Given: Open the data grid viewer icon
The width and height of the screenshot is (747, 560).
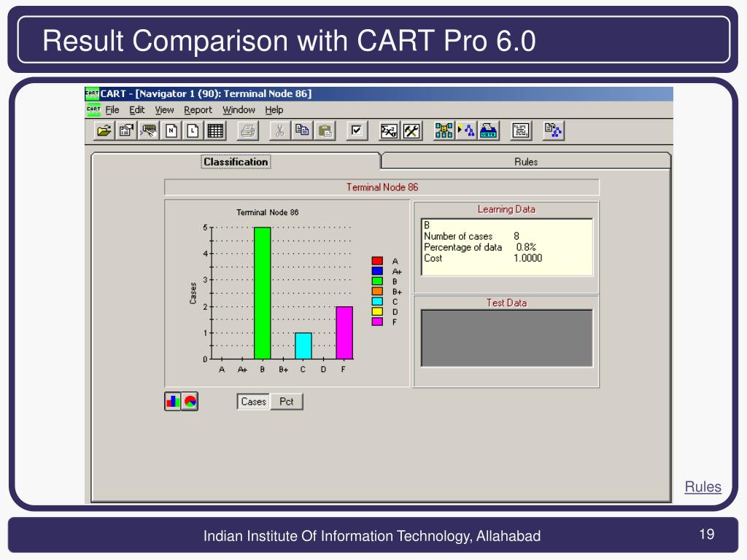Looking at the screenshot, I should 215,131.
